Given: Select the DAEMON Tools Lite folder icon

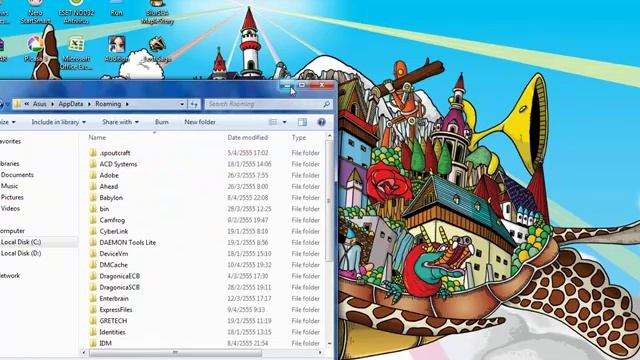Looking at the screenshot, I should [93, 242].
